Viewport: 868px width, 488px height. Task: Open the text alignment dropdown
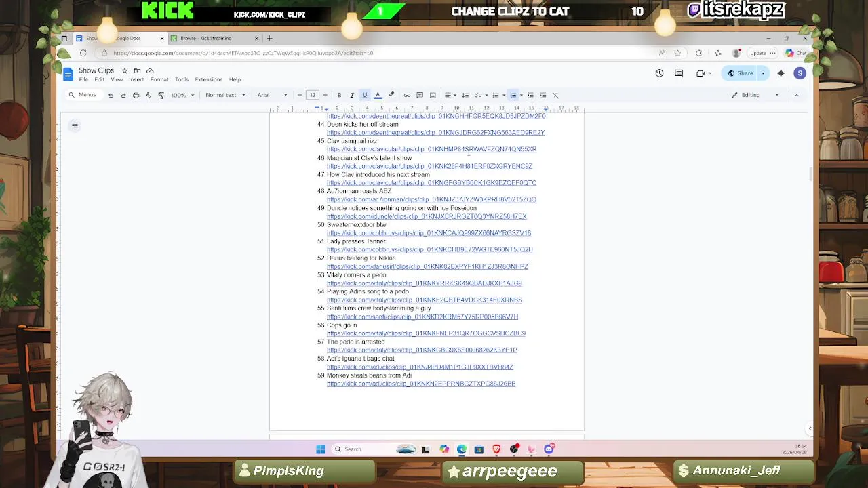pos(449,95)
